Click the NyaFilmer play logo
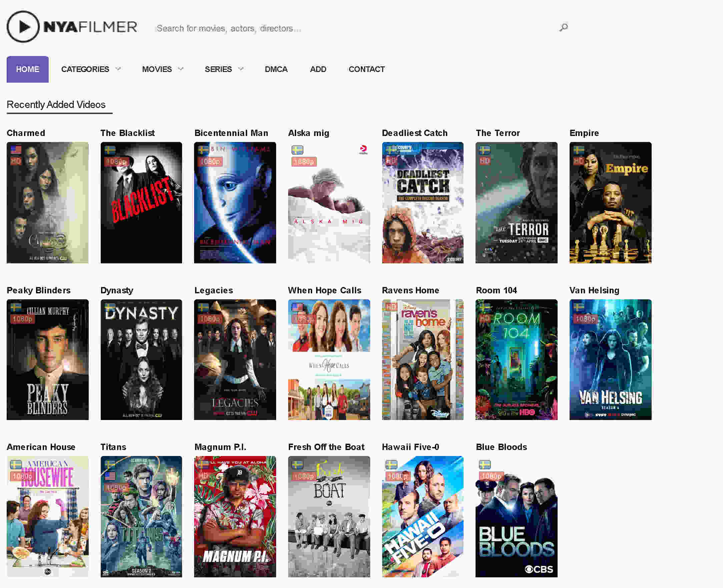This screenshot has height=588, width=723. [x=72, y=27]
